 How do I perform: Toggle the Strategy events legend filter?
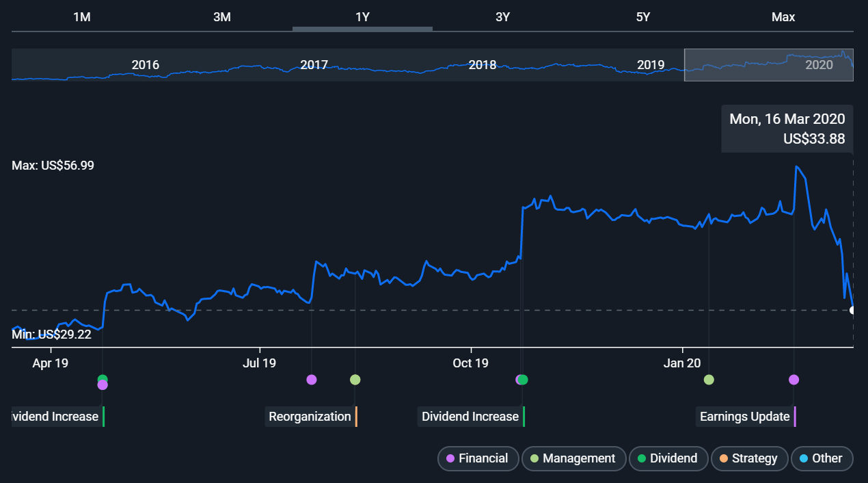[748, 458]
